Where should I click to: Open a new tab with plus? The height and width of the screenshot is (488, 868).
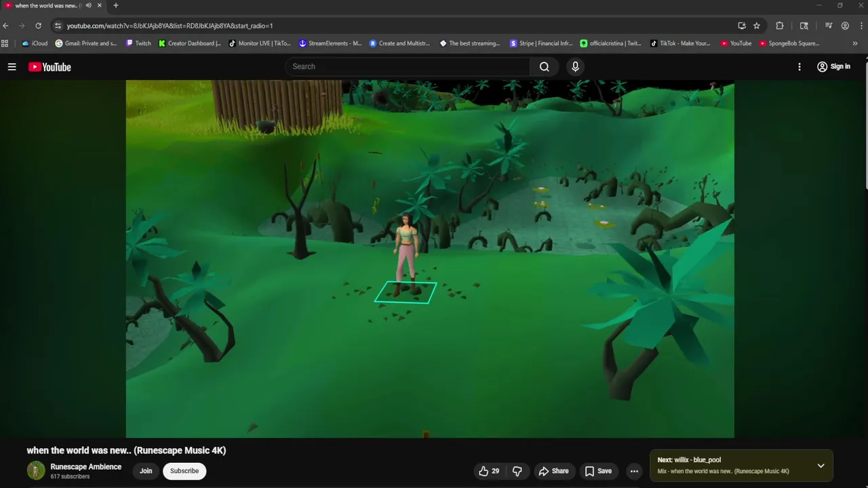click(x=115, y=5)
